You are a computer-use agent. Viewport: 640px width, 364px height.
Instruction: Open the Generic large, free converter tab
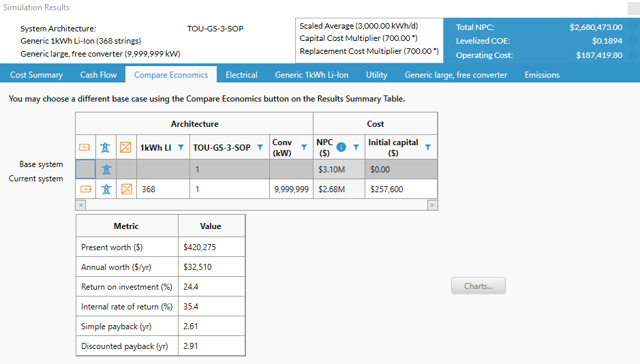coord(456,75)
